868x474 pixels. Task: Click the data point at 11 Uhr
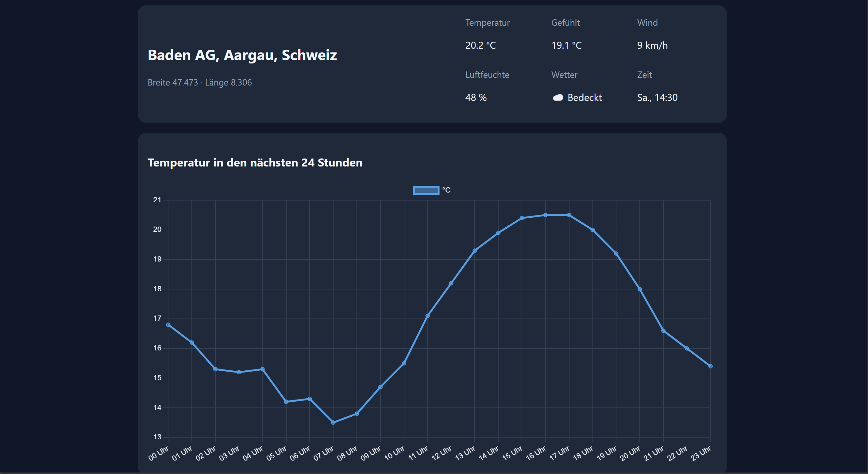pos(428,316)
